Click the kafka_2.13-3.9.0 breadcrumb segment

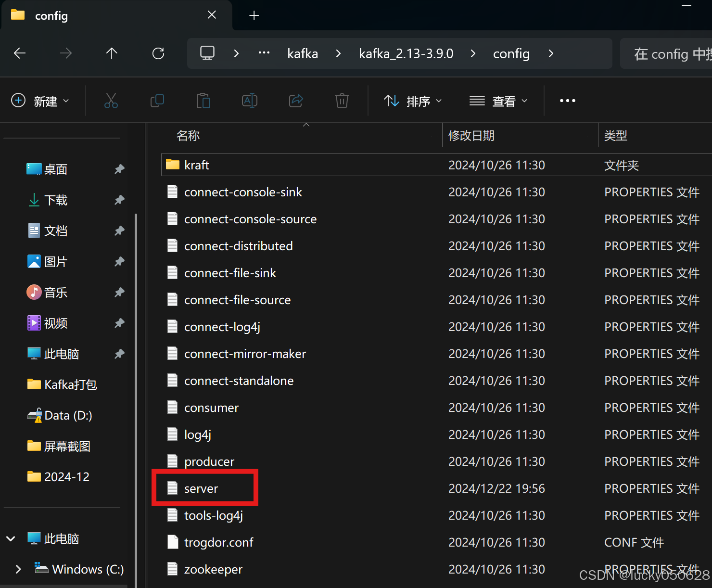click(406, 53)
